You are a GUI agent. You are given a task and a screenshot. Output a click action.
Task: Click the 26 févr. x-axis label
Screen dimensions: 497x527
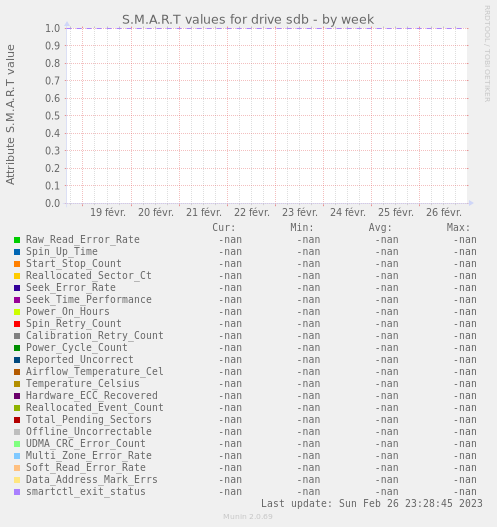444,212
